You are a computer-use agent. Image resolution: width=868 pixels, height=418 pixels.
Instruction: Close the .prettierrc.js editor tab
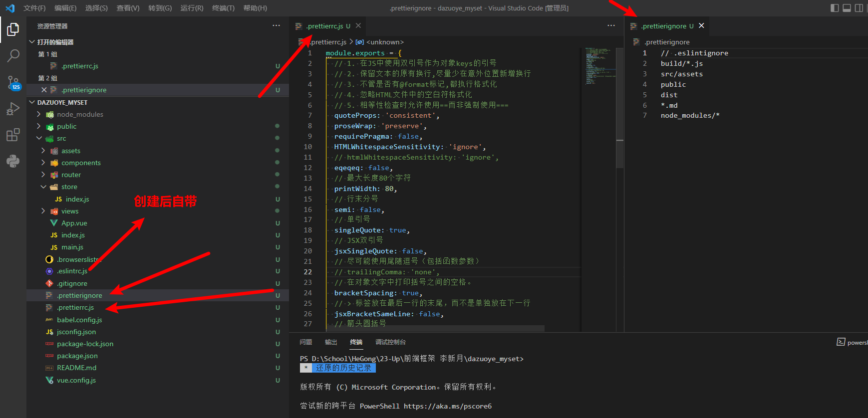[x=358, y=26]
